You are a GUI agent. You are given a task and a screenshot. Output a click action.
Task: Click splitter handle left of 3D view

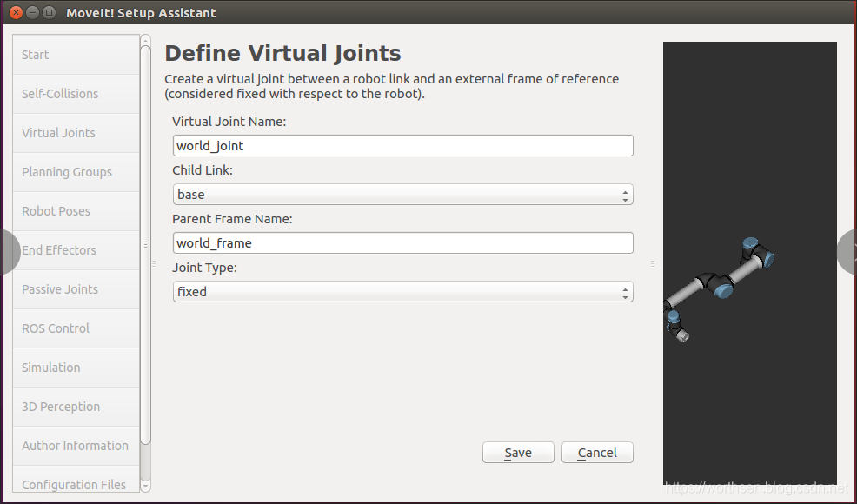[653, 263]
